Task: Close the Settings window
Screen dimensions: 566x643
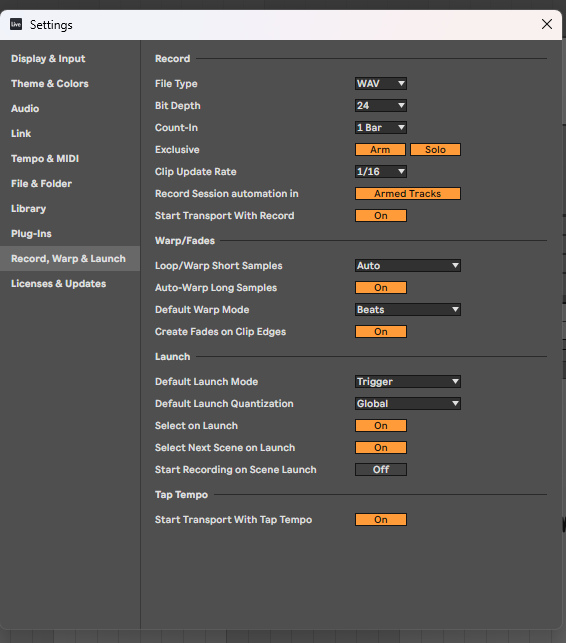Action: coord(547,24)
